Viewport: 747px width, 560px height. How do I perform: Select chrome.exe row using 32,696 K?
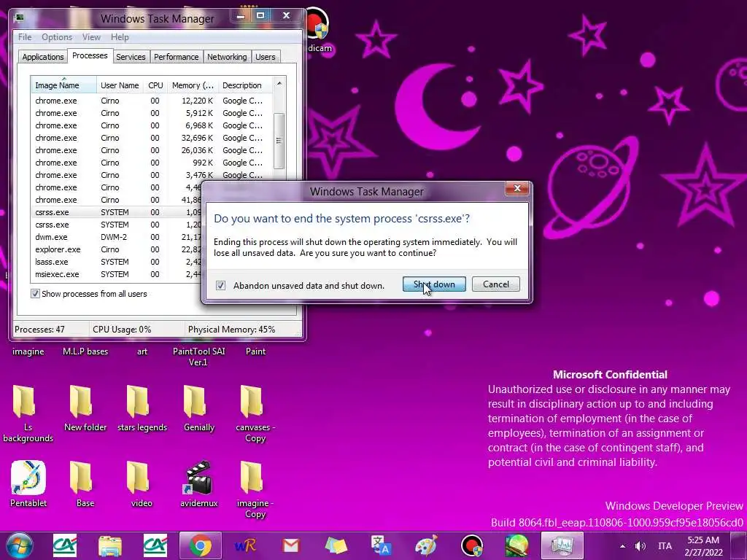(152, 138)
